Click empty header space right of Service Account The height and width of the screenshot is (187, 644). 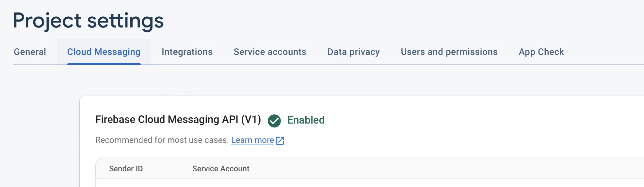point(425,169)
